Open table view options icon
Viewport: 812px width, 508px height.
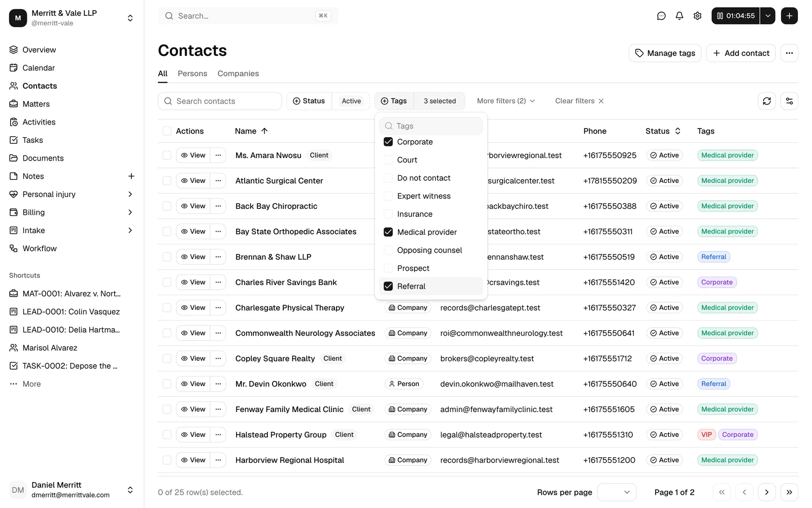(x=789, y=101)
